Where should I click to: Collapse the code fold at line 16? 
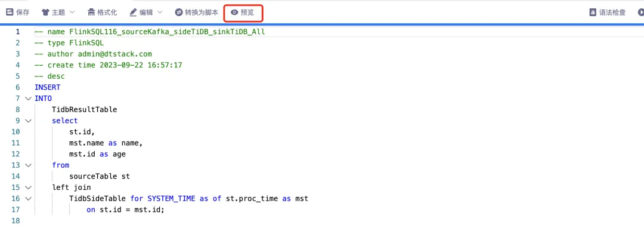28,199
